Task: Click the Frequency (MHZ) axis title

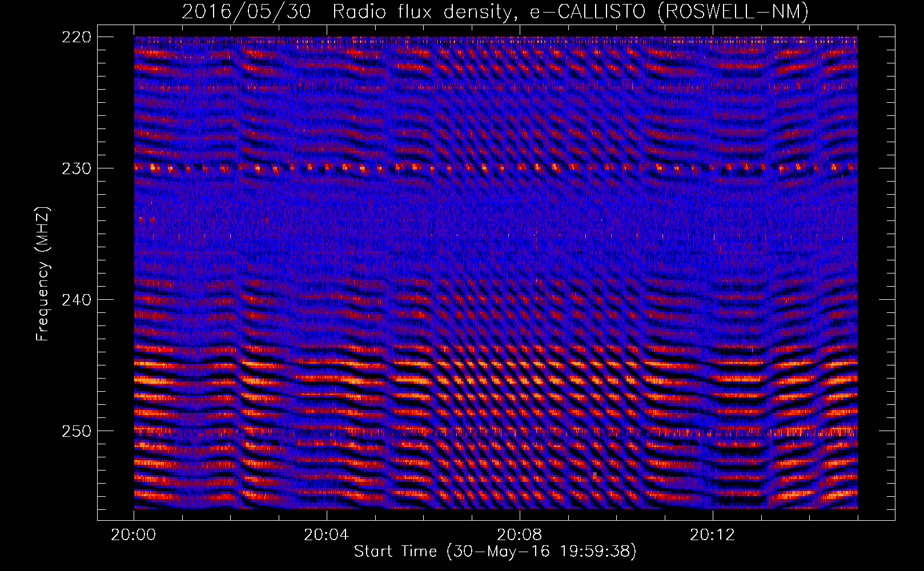Action: pos(43,274)
